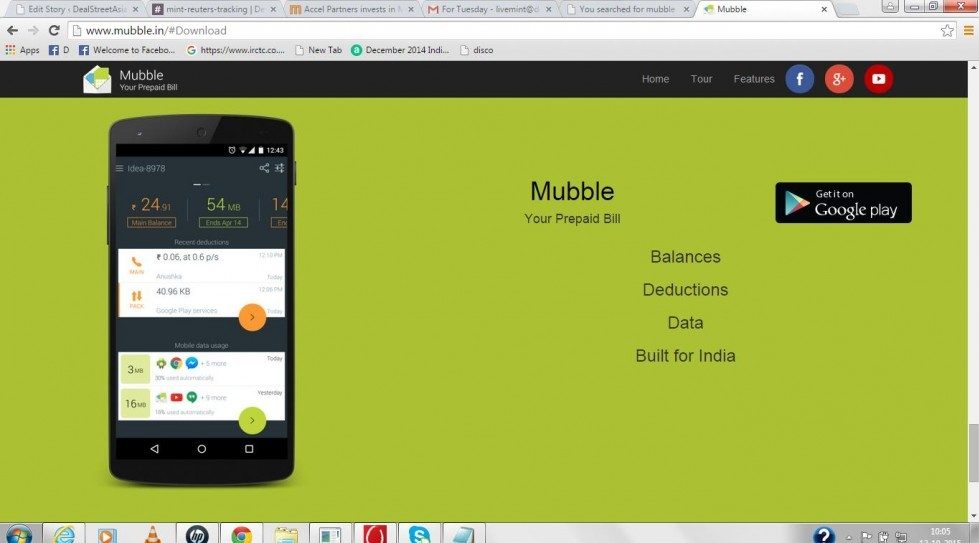Screen dimensions: 979x543
Task: Click the Get it on Google Play button
Action: 843,202
